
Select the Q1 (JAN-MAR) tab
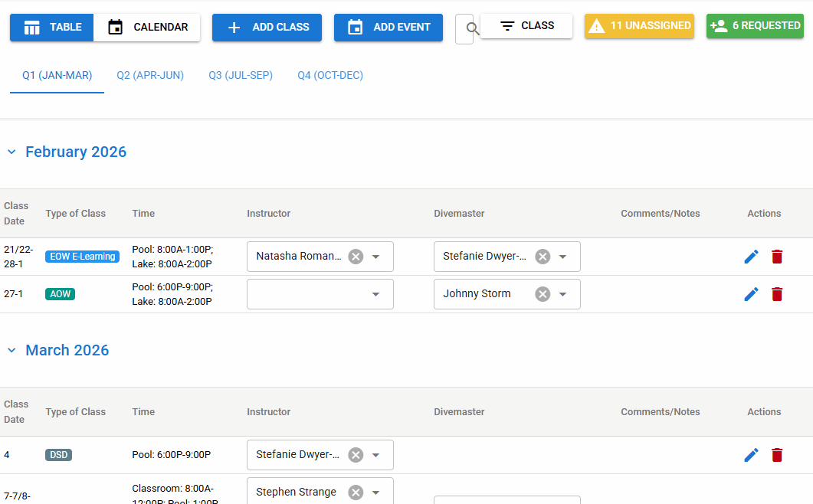(x=57, y=76)
